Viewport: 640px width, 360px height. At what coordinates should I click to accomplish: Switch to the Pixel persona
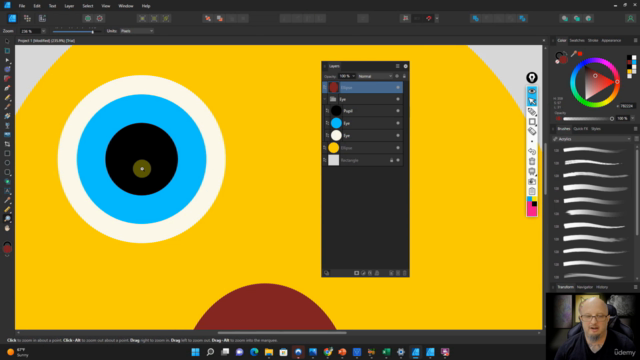coord(27,18)
